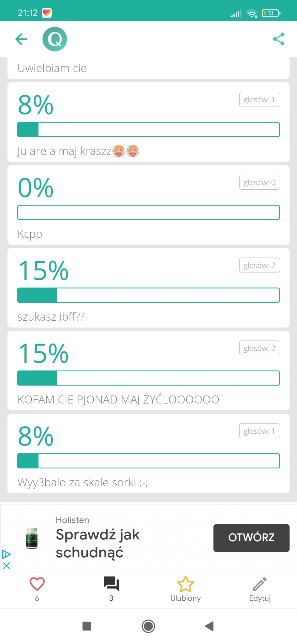Select the 'szukasz ibff??' answer option
297x644 pixels.
click(51, 317)
